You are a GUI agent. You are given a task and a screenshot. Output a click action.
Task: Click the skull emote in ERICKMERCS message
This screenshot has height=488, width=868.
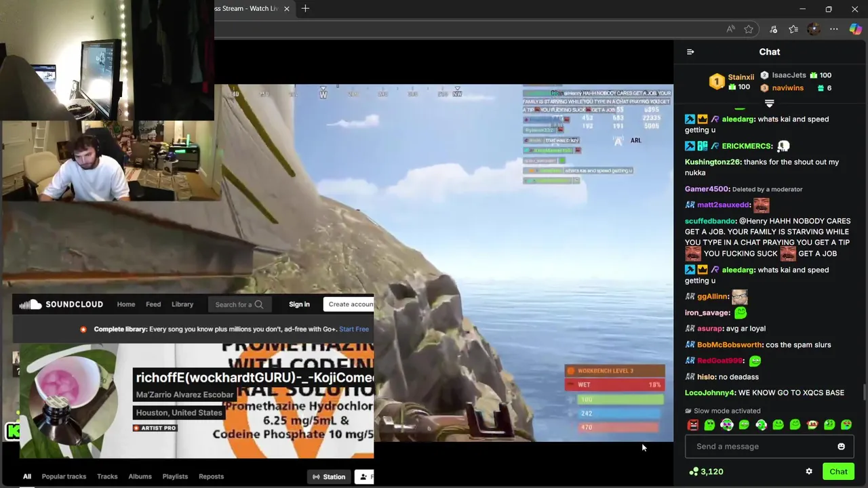783,146
